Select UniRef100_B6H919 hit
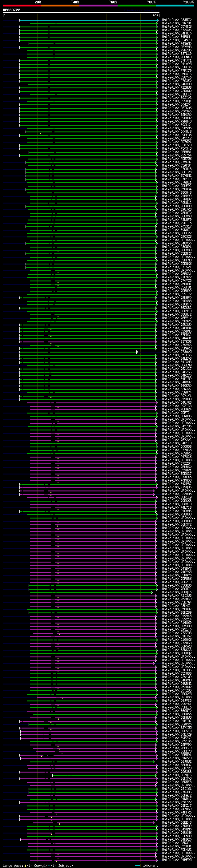 [177, 311]
